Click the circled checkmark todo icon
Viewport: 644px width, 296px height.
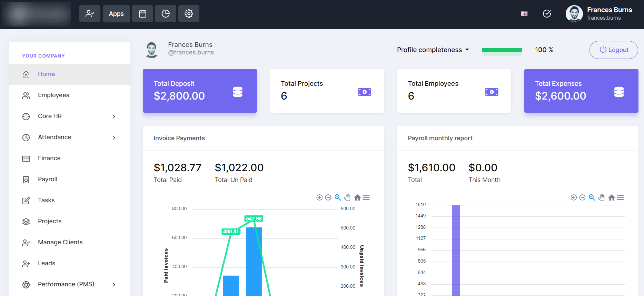547,14
